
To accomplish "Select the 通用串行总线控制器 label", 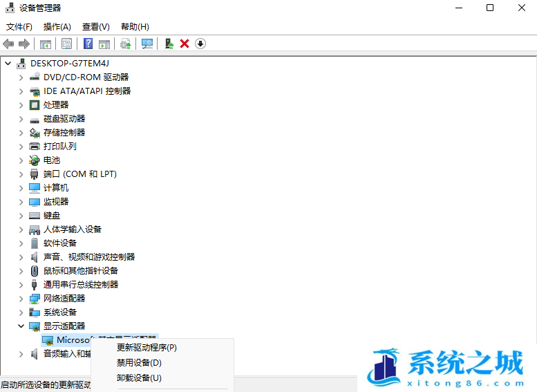I will click(x=80, y=284).
